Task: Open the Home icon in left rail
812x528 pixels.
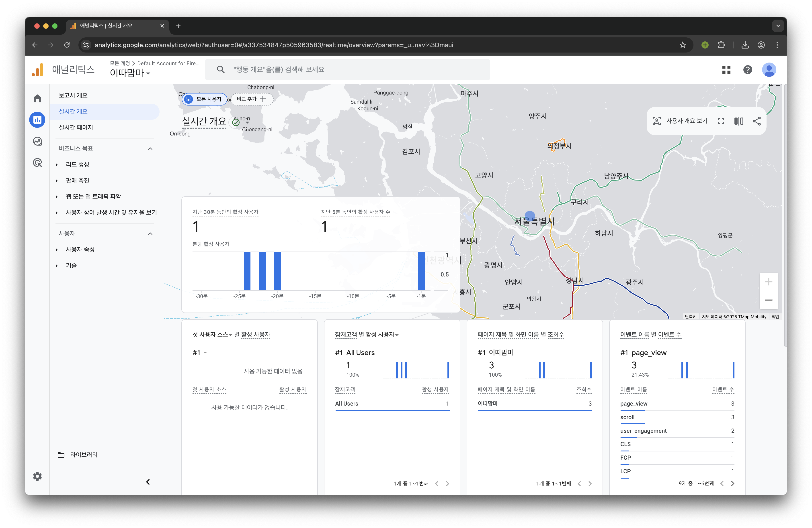Action: point(37,99)
